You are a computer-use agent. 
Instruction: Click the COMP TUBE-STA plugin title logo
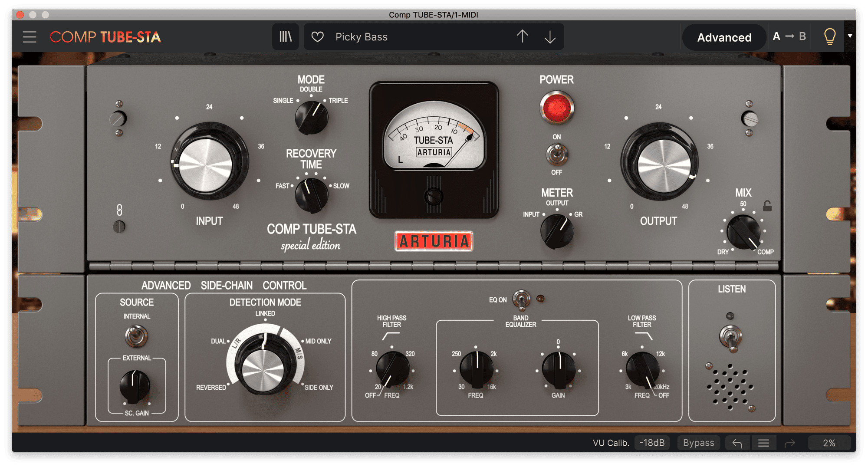click(x=105, y=37)
